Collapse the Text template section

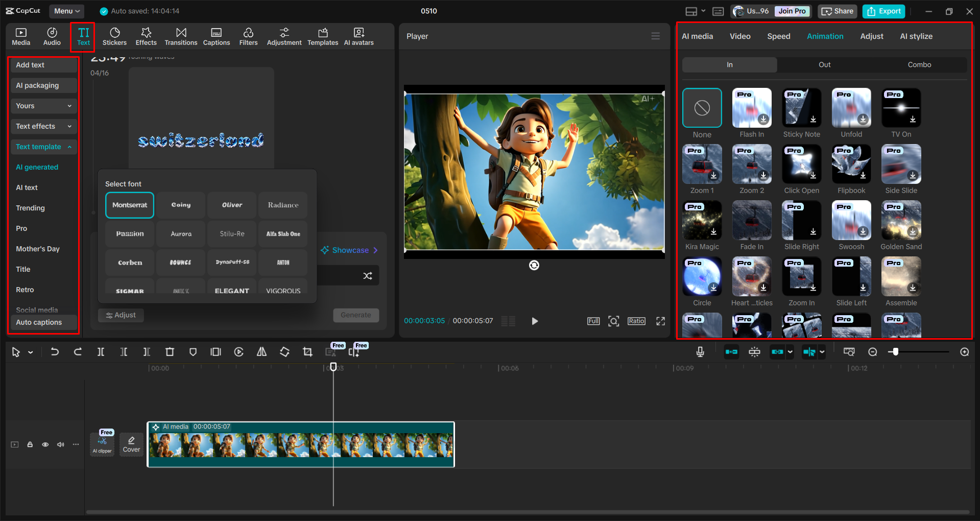click(43, 147)
